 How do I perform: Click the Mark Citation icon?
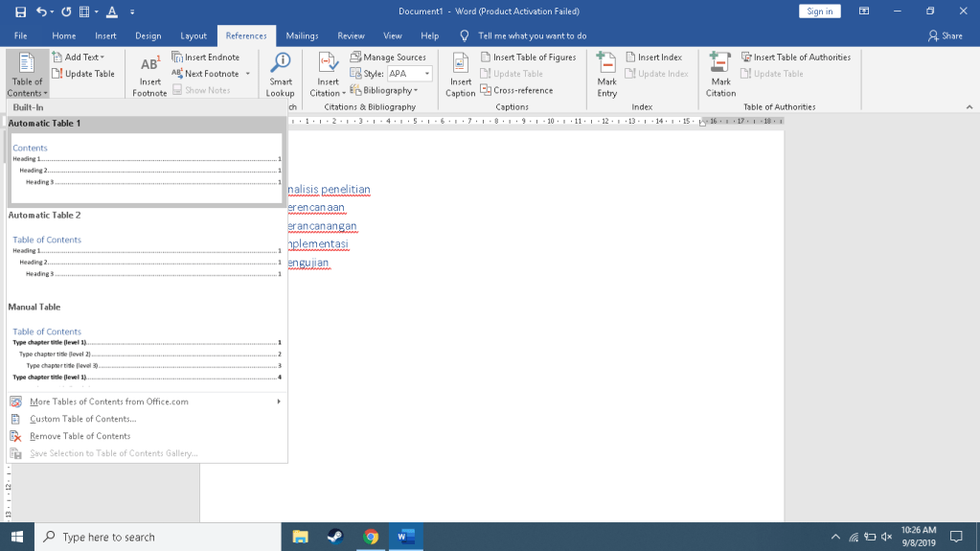720,65
